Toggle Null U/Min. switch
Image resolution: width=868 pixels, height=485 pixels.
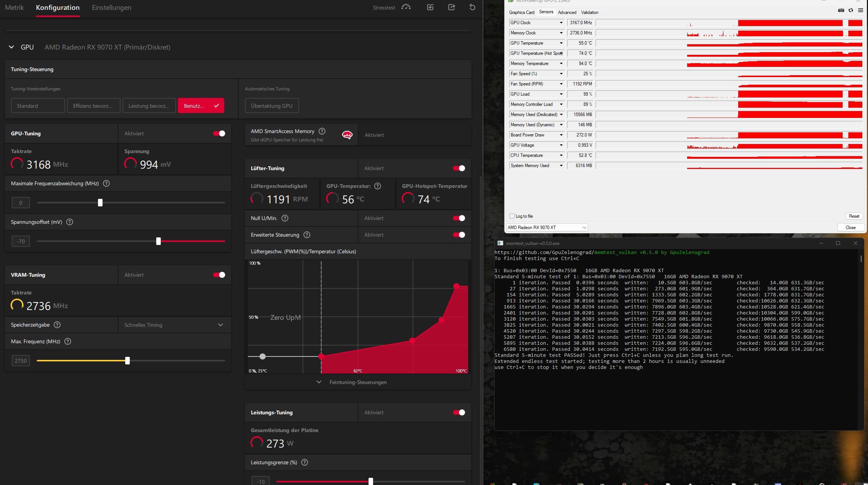pyautogui.click(x=459, y=218)
